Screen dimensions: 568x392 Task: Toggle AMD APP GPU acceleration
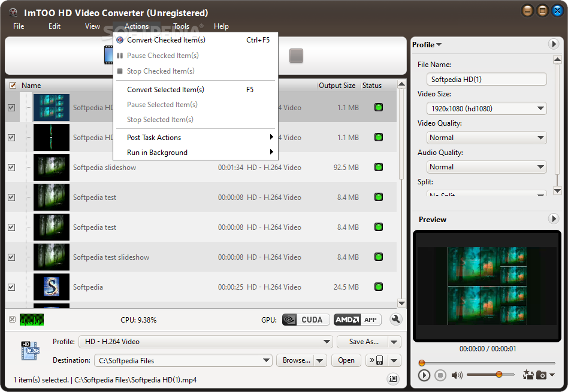(x=357, y=320)
